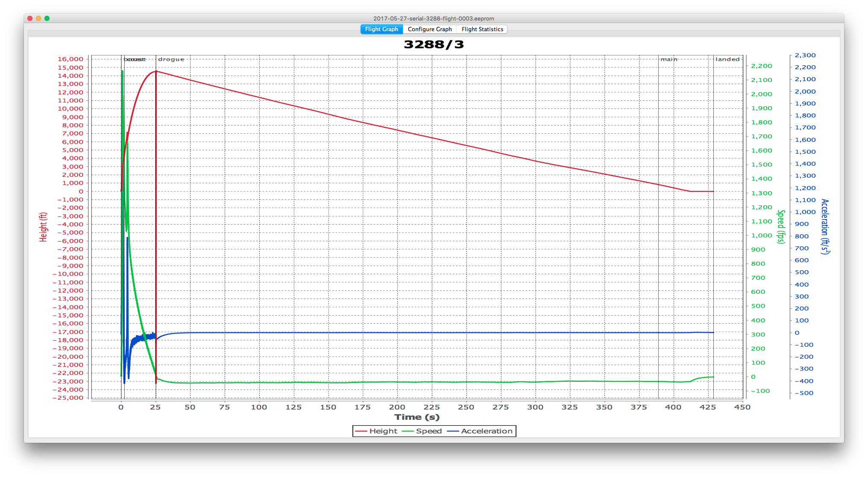Click the yellow minimize window button
This screenshot has height=477, width=868.
point(38,18)
